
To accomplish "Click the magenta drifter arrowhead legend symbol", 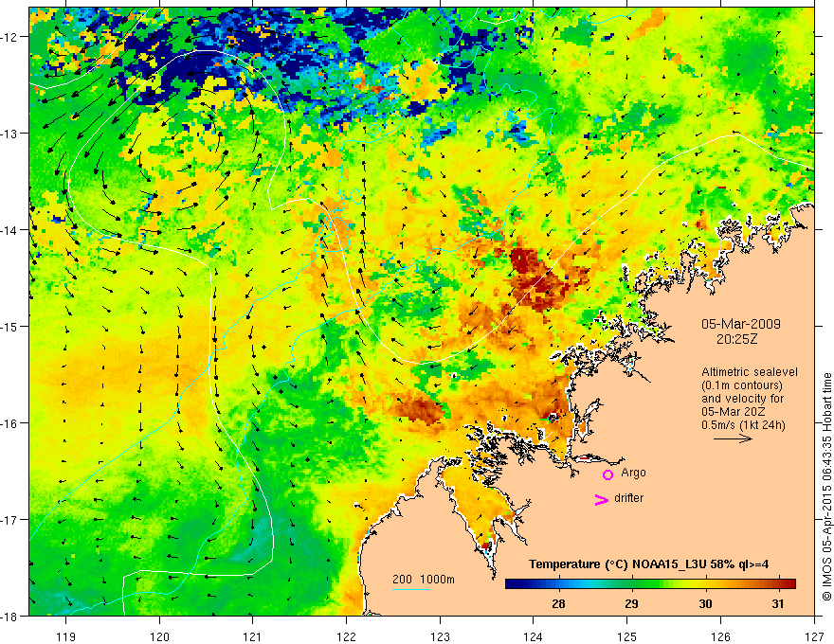I will 602,499.
